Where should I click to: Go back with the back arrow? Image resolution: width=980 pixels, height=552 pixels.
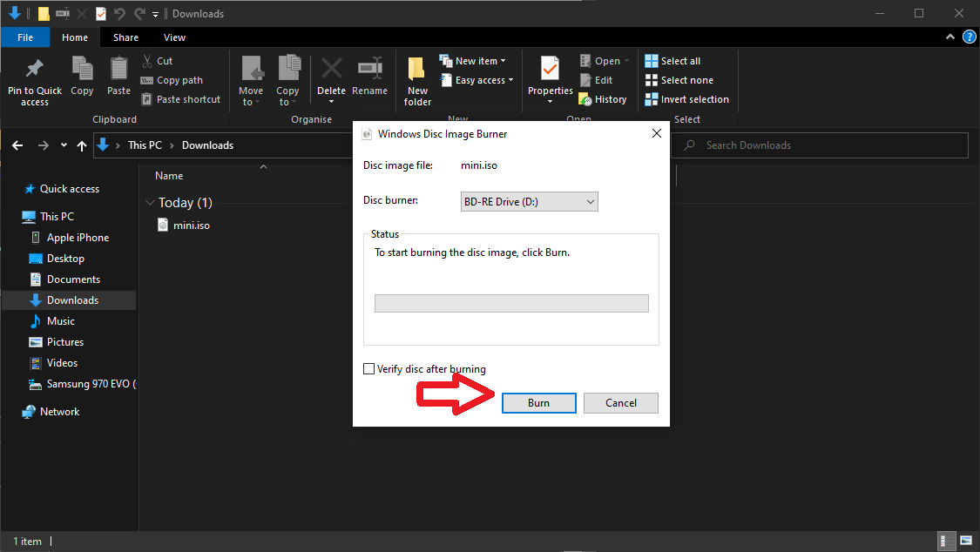[x=17, y=145]
